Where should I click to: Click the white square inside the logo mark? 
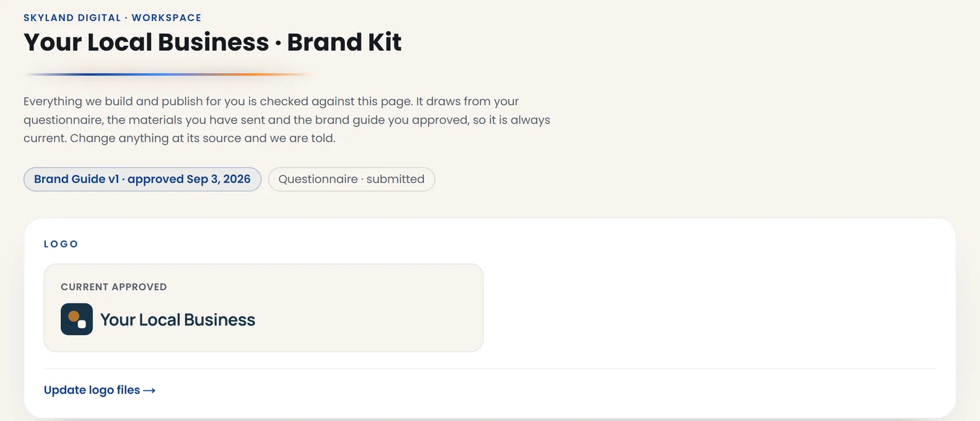pos(82,324)
